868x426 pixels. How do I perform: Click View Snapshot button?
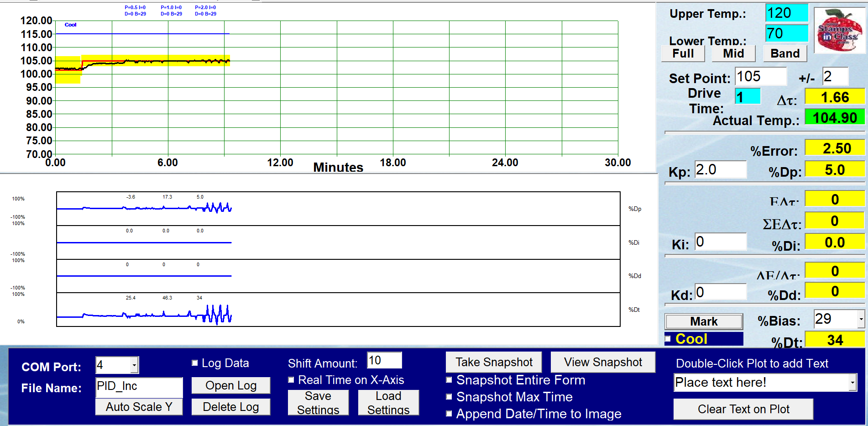(603, 362)
